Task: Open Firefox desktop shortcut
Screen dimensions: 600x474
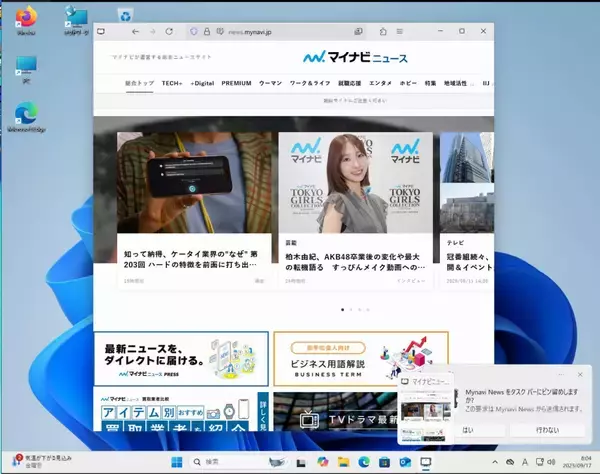Action: pos(26,18)
